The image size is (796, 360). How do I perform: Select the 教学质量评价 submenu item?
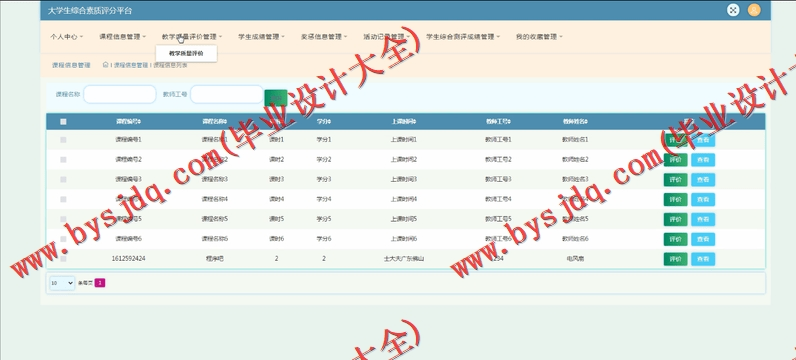pyautogui.click(x=186, y=53)
